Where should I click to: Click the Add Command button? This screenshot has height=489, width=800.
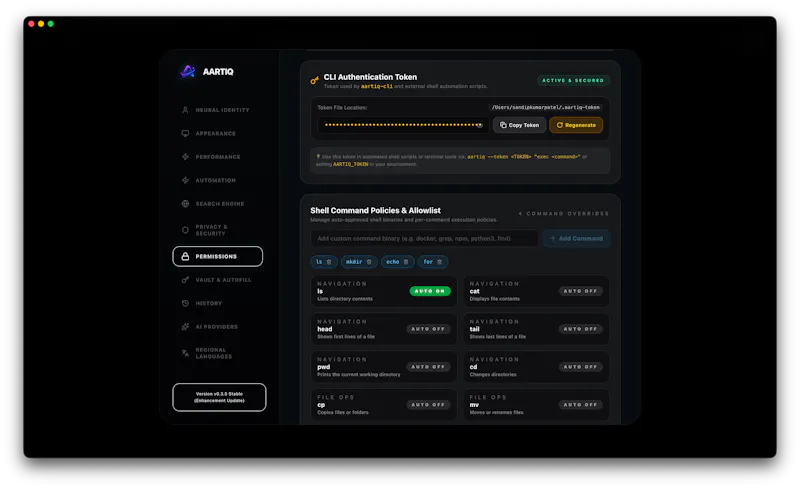pos(576,238)
